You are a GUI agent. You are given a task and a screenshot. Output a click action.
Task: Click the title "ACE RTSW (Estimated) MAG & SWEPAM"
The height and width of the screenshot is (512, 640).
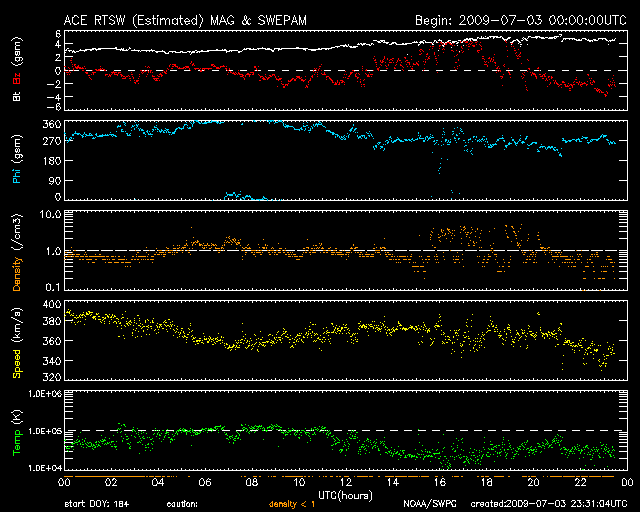pos(185,20)
